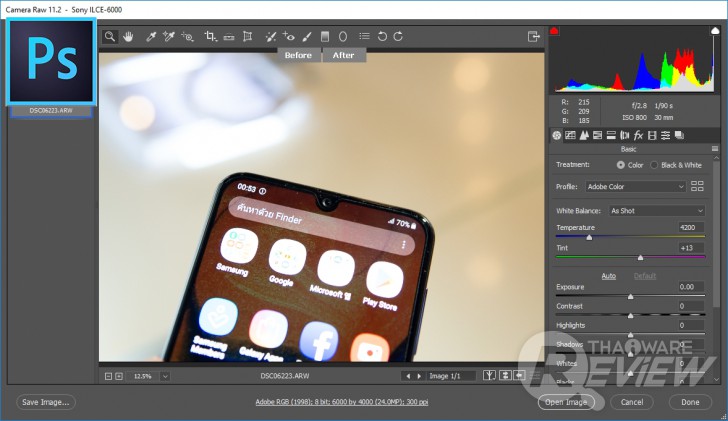The height and width of the screenshot is (421, 728).
Task: Open the White Balance As Shot dropdown
Action: 657,211
